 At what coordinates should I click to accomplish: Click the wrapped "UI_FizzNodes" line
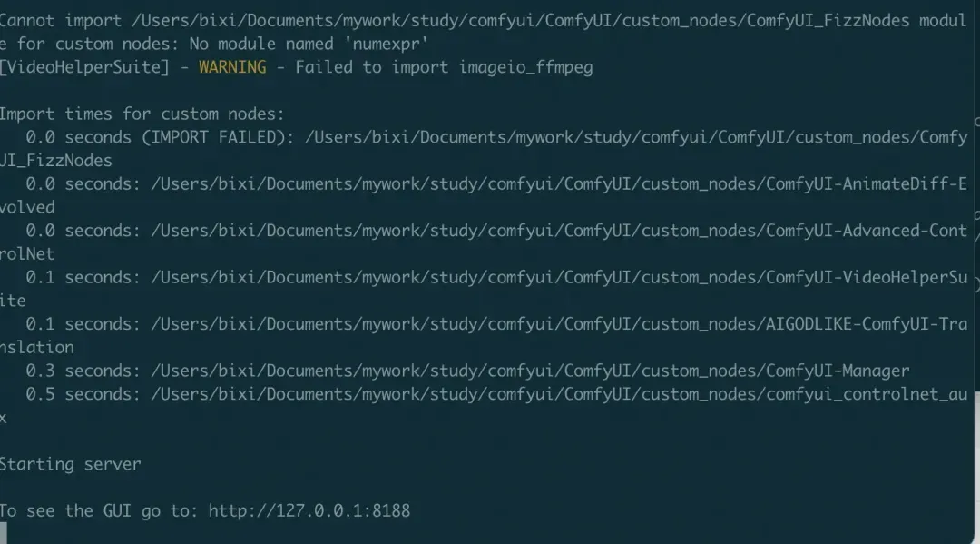pyautogui.click(x=56, y=161)
